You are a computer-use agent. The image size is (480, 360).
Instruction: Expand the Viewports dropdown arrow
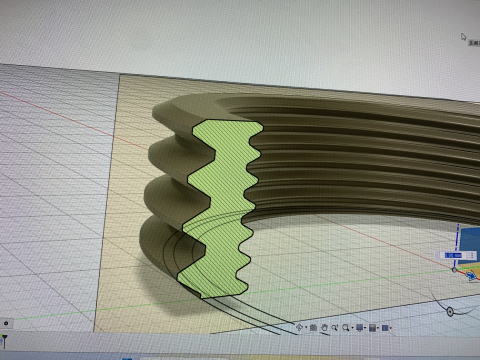[x=391, y=328]
